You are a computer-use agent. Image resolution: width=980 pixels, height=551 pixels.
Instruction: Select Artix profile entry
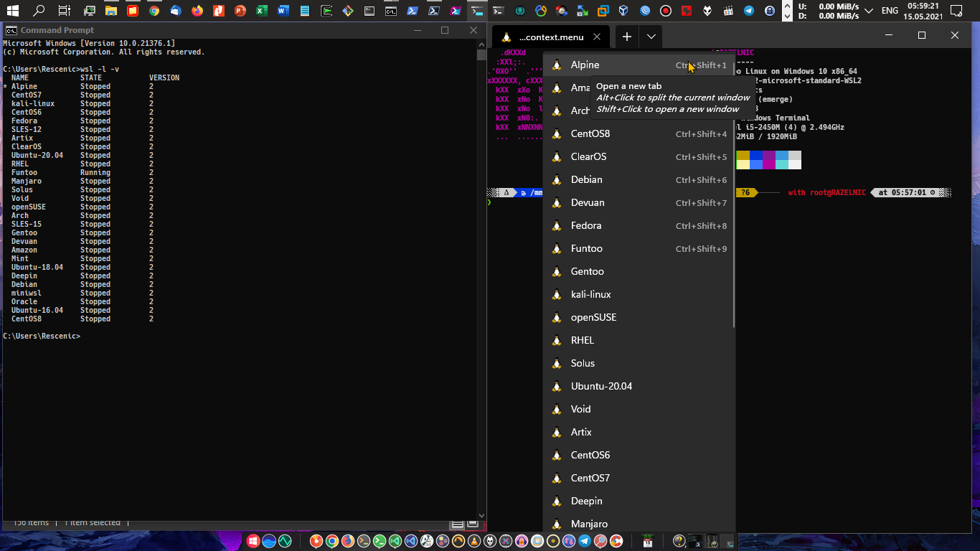point(639,432)
